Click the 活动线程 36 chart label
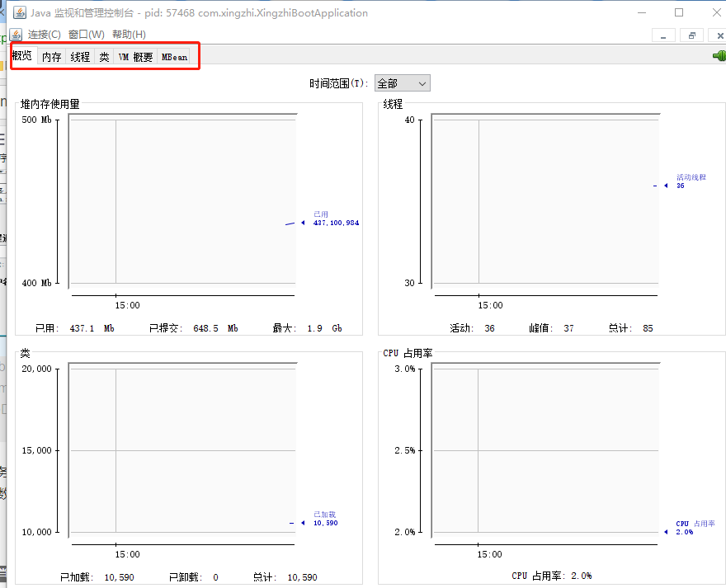726x588 pixels. tap(691, 181)
